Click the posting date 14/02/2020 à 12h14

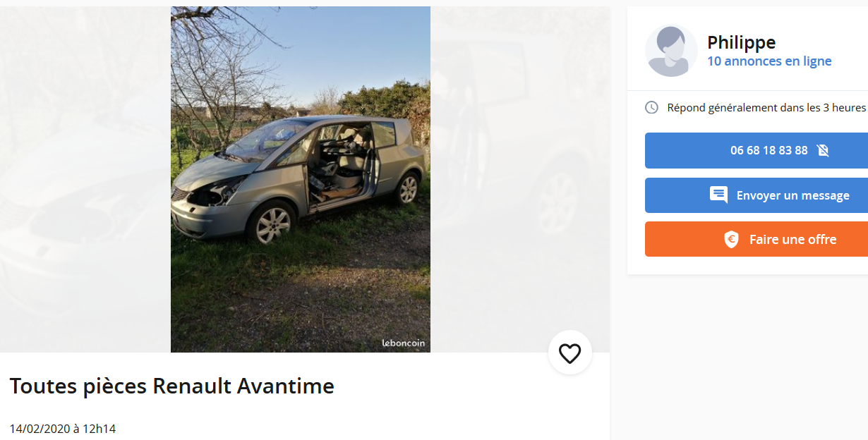[63, 428]
